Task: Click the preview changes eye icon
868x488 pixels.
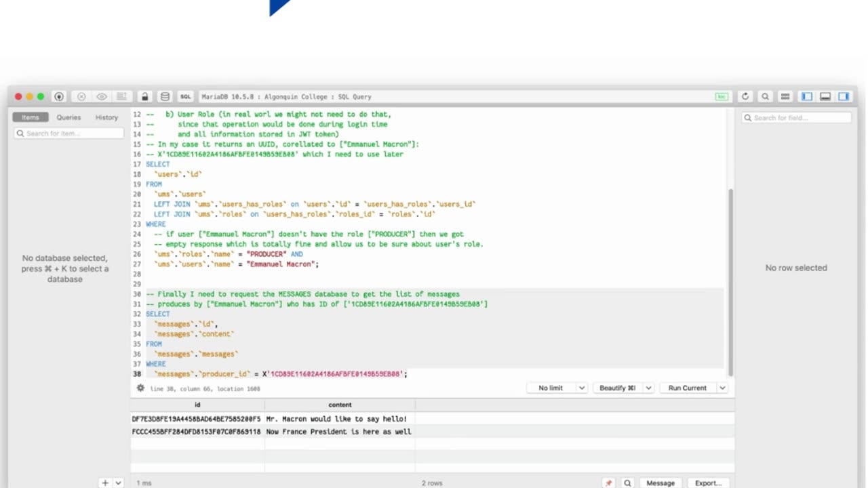Action: tap(102, 96)
